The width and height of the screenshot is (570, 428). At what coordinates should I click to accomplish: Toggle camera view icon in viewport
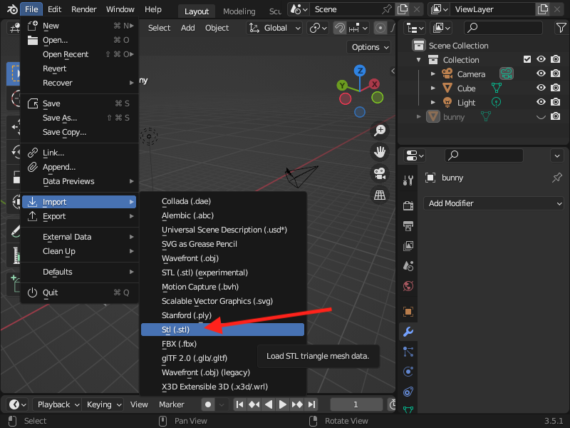pyautogui.click(x=380, y=173)
